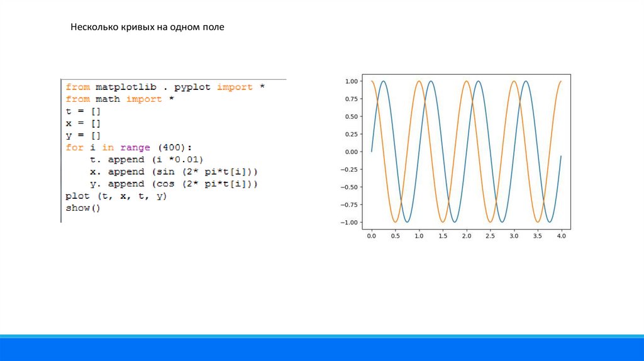
Task: Click the y-axis tick label "1.00"
Action: coord(351,81)
